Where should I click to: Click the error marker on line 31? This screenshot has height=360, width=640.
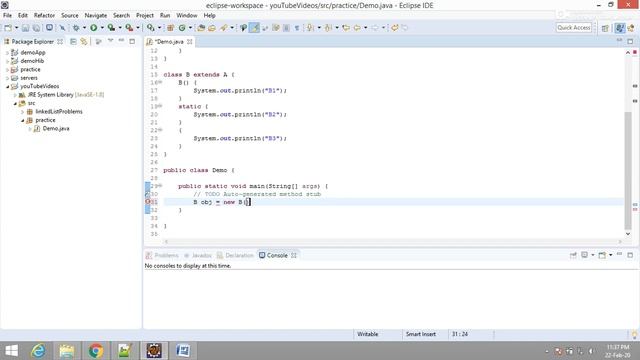coord(148,202)
